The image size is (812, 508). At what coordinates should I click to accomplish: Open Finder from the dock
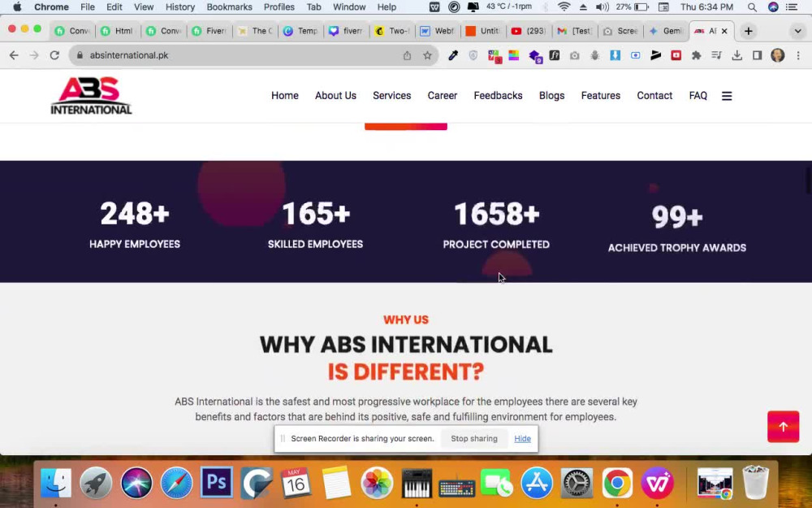pos(56,483)
